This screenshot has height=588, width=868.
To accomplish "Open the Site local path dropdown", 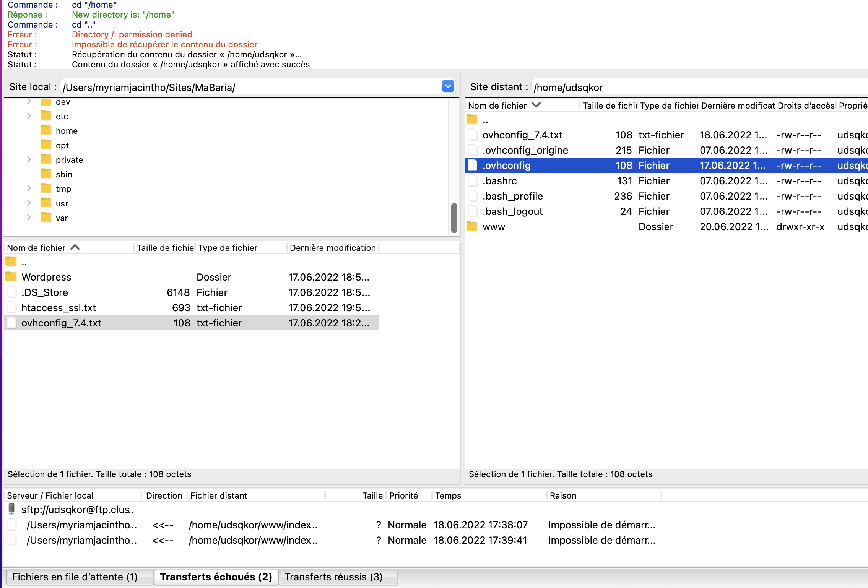I will pos(448,86).
